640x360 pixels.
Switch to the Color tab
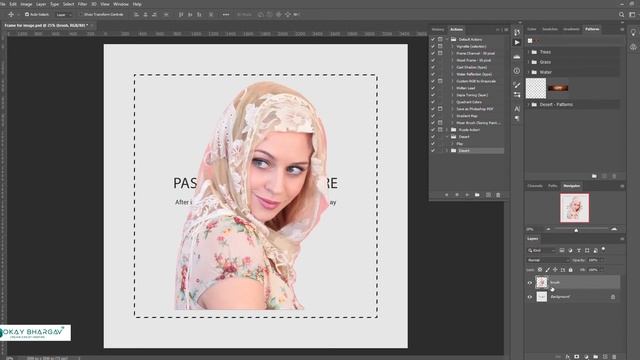532,29
